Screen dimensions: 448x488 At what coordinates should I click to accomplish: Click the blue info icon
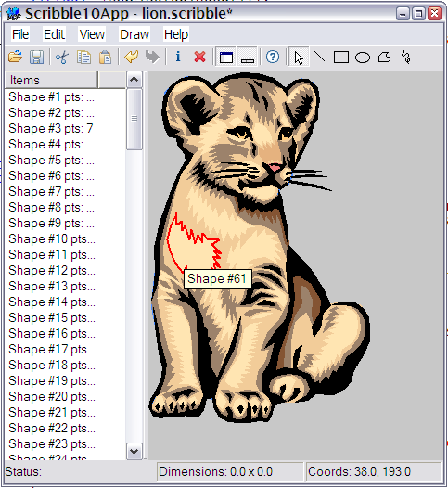178,57
